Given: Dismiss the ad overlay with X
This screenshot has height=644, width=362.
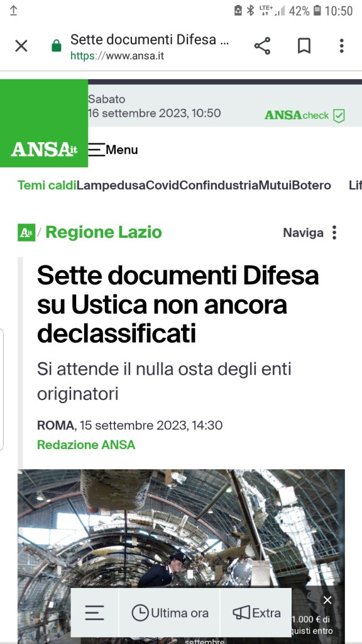Looking at the screenshot, I should [327, 600].
